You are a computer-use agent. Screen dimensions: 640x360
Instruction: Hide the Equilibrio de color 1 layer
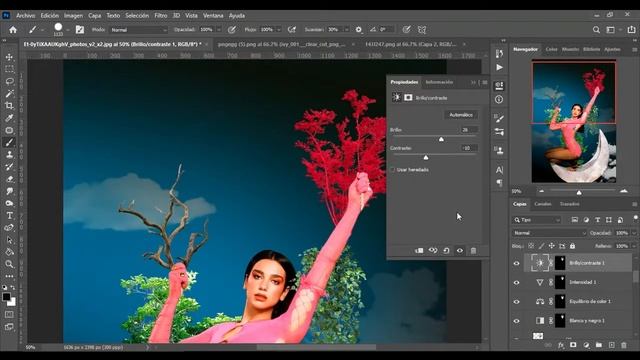(x=516, y=302)
